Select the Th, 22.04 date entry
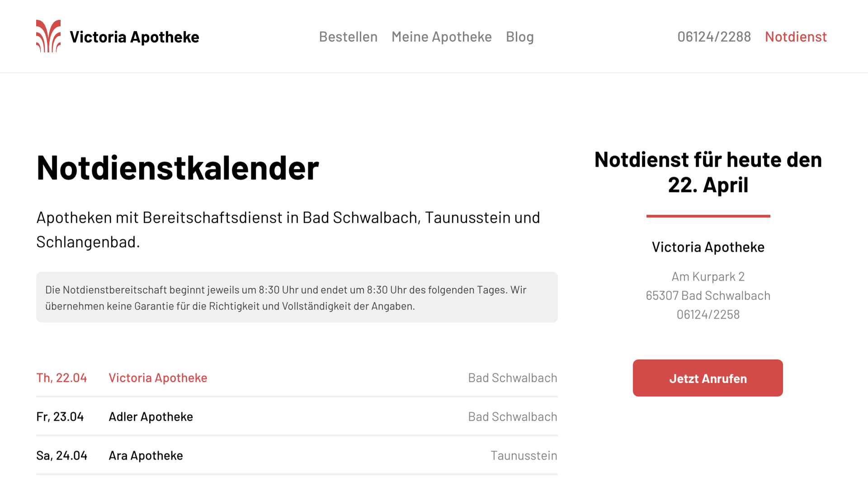The height and width of the screenshot is (488, 868). 61,378
